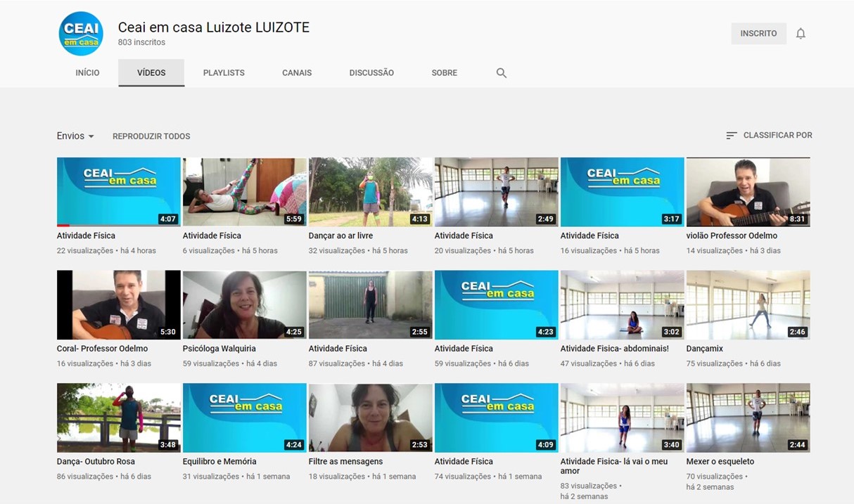This screenshot has height=504, width=854.
Task: Open the 2:55 Atividade Física thumbnail
Action: click(371, 305)
